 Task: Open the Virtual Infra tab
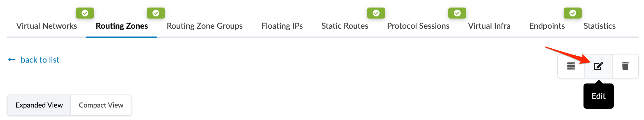coord(489,26)
